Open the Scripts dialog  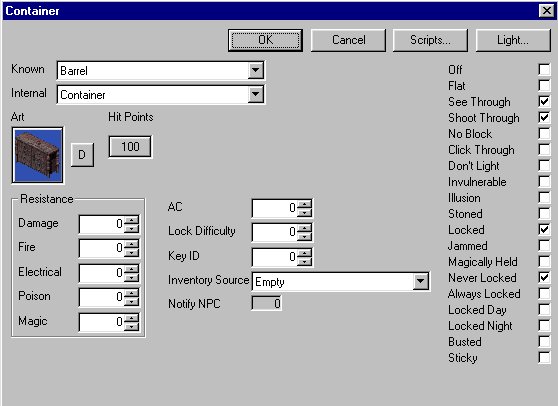coord(430,40)
